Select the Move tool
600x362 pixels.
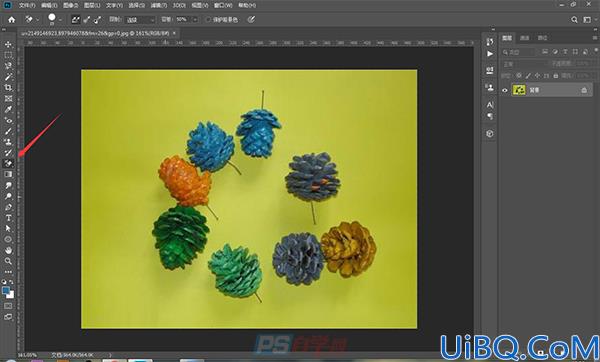[x=8, y=44]
